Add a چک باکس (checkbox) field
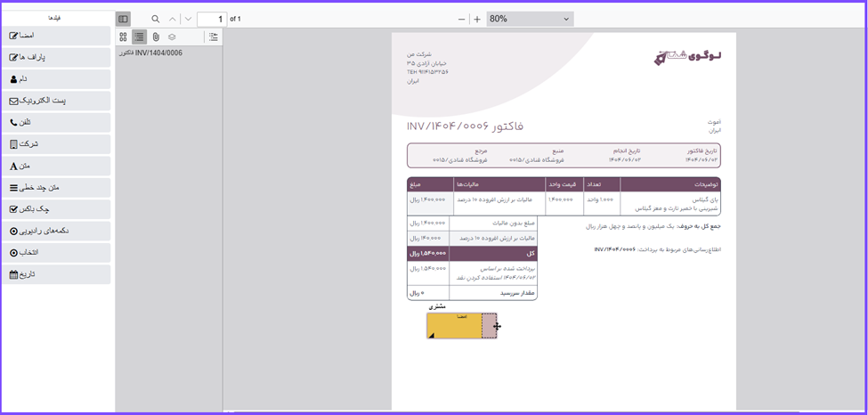The height and width of the screenshot is (415, 868). coord(56,209)
